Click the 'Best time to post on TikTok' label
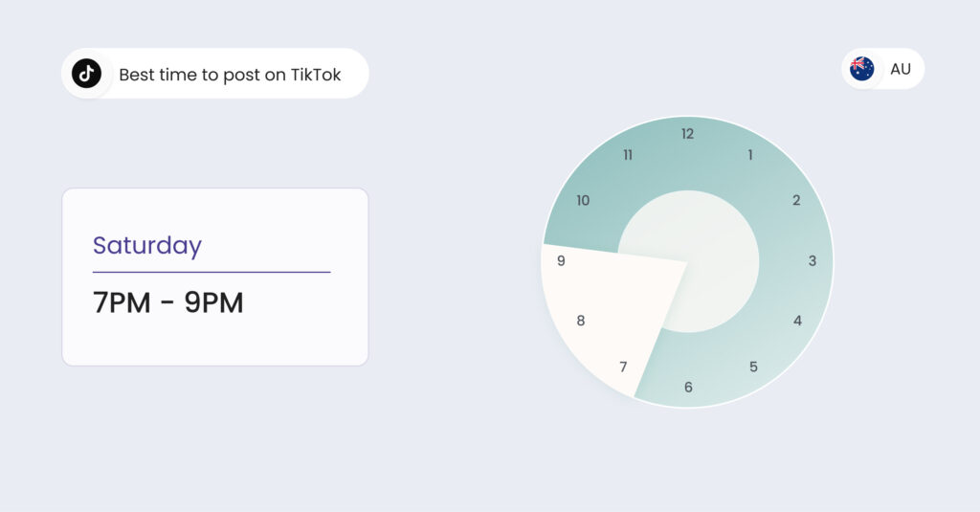 pos(230,75)
